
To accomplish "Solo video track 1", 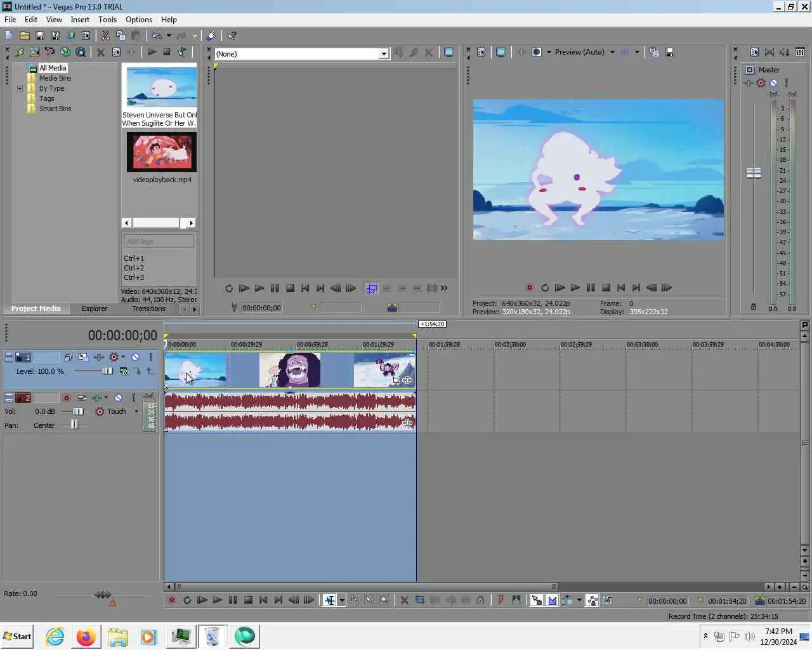I will tap(150, 357).
